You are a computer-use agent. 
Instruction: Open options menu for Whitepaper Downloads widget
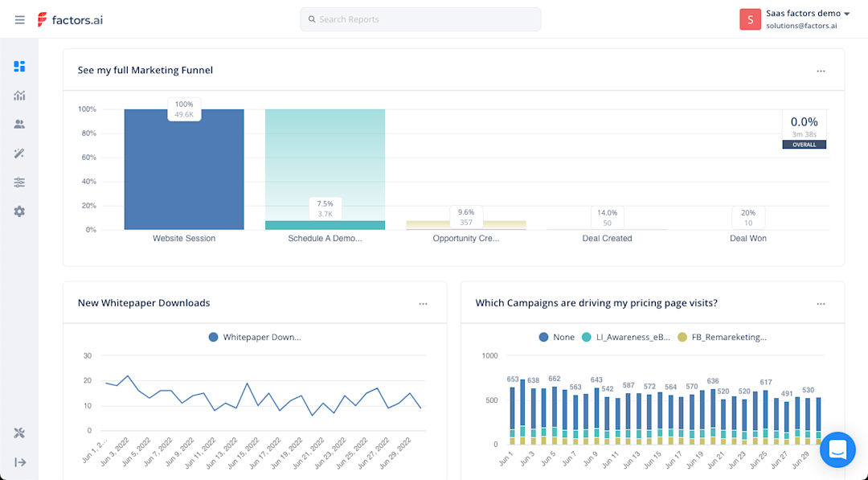point(423,304)
